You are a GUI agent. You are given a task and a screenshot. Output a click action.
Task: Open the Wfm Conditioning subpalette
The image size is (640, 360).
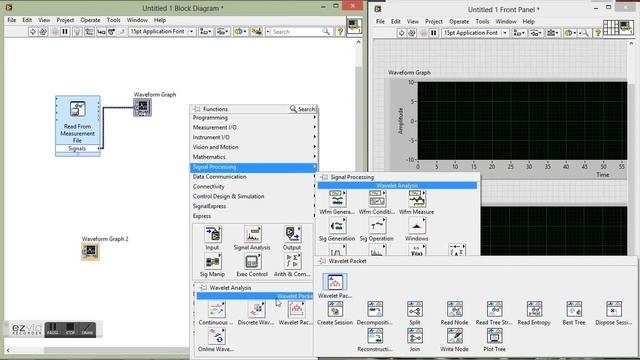point(377,199)
